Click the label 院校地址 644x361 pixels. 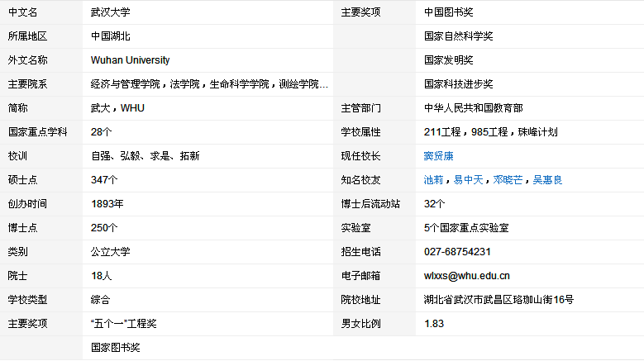click(x=360, y=300)
